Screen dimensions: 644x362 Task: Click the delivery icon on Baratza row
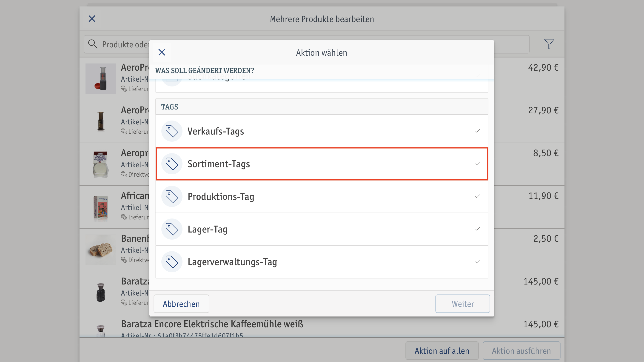(124, 302)
